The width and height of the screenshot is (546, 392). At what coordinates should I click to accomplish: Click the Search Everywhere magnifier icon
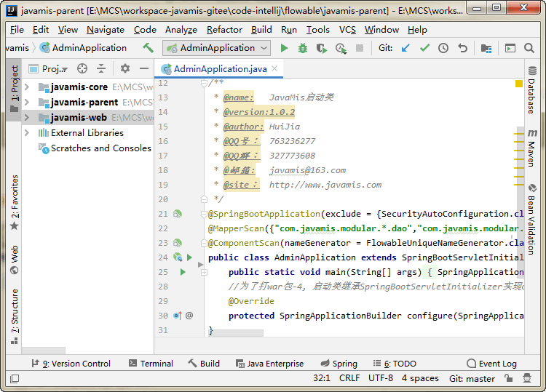[529, 48]
